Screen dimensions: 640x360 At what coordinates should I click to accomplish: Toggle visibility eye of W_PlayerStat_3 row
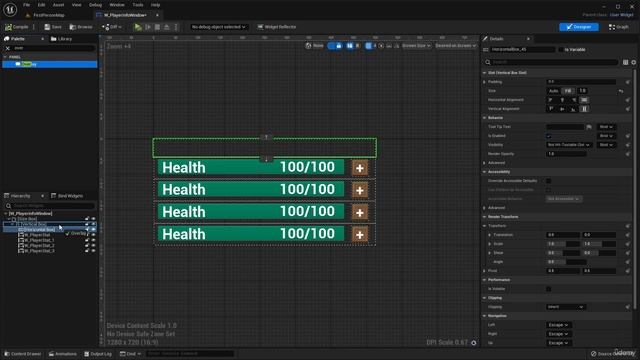point(93,251)
